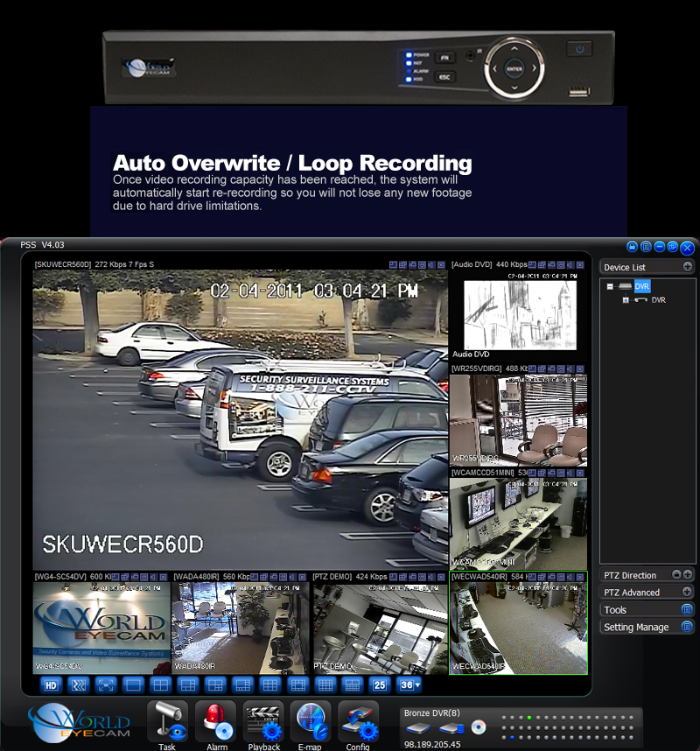Lock the PTZ Direction panel

676,575
